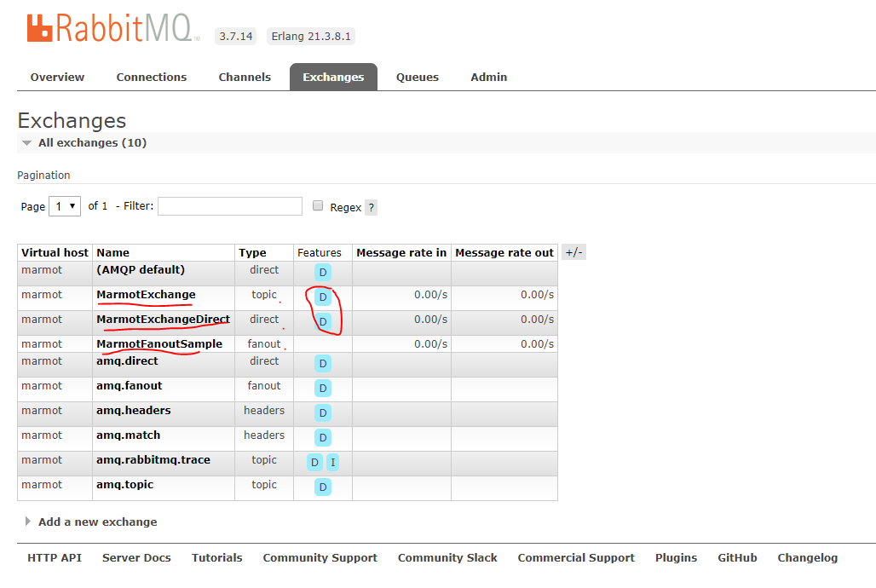The height and width of the screenshot is (588, 876).
Task: Click the D durable badge for amq.topic
Action: coord(322,487)
